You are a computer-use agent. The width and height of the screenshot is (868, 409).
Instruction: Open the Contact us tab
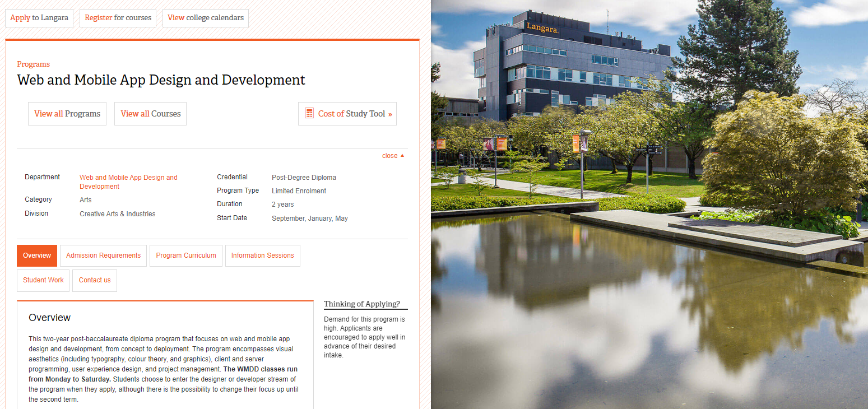coord(95,280)
